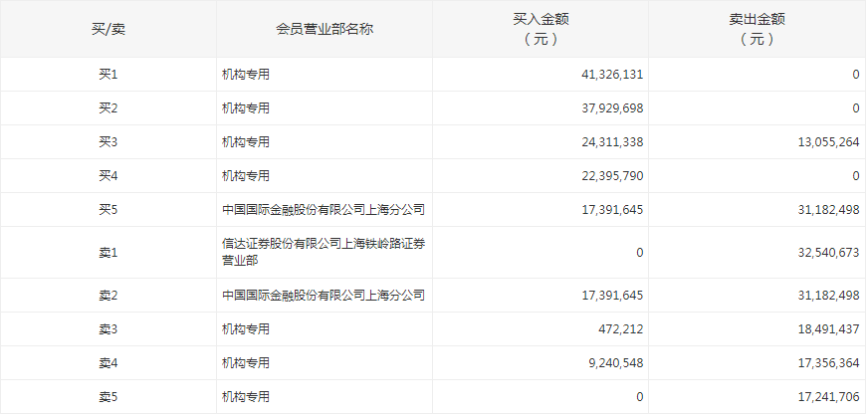The height and width of the screenshot is (418, 868).
Task: Click the 机构专用 name in row 卖5
Action: (246, 397)
